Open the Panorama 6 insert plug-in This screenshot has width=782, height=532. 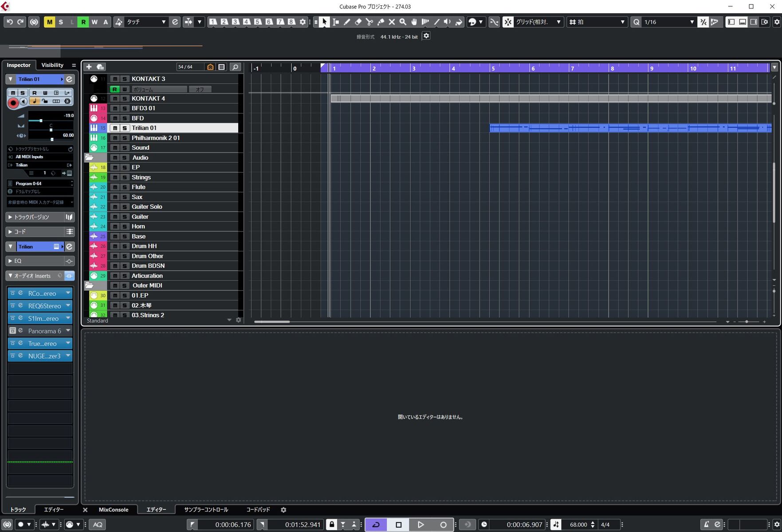(44, 331)
